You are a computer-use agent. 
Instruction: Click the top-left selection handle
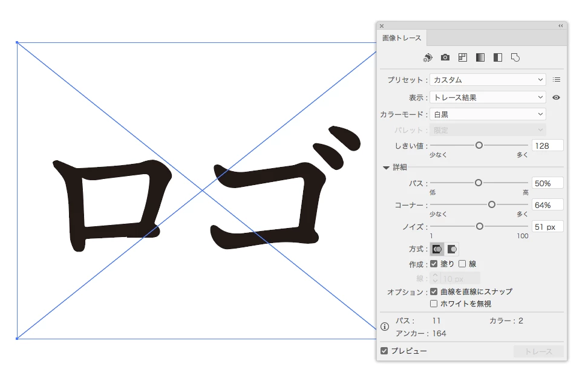18,43
